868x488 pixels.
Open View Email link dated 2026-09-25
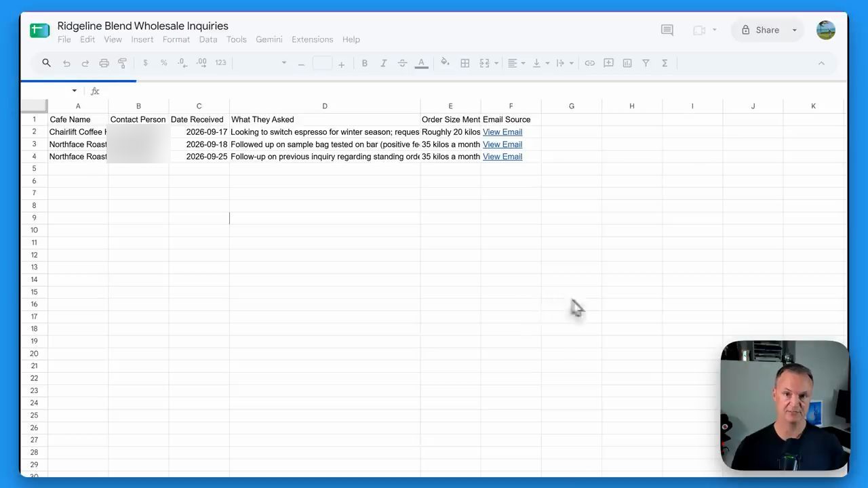point(502,157)
